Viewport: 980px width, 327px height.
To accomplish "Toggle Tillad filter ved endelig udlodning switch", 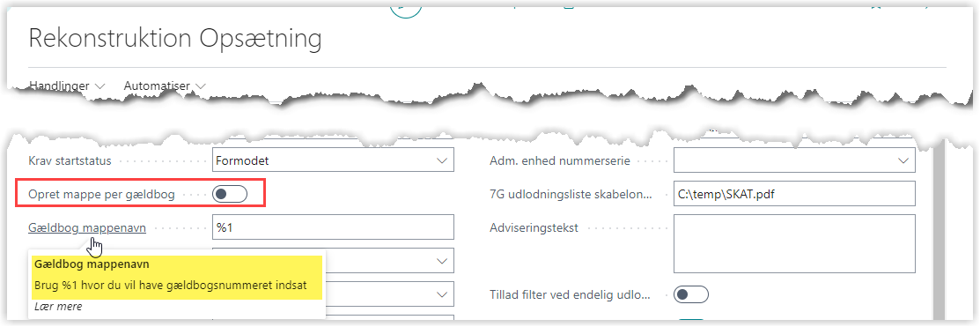I will [691, 294].
